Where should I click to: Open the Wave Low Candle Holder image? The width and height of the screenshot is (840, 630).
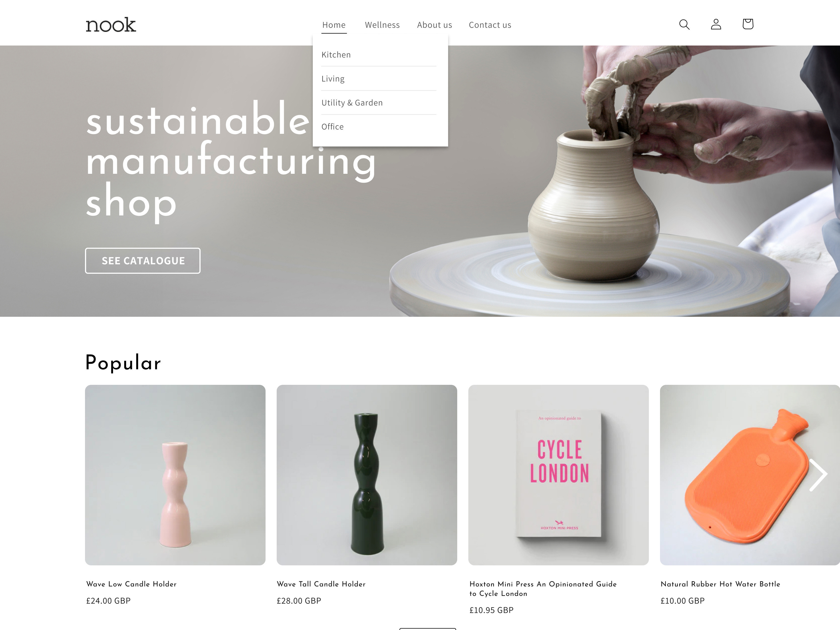(175, 475)
